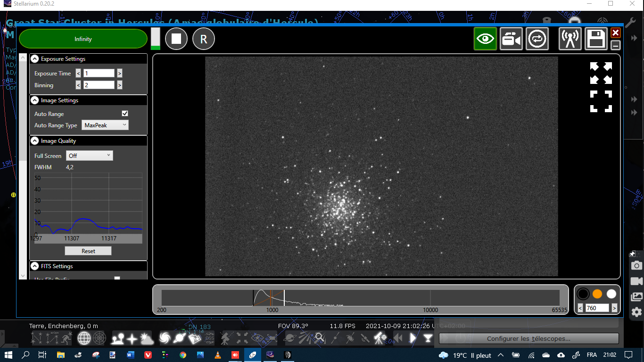Collapse the Image Settings section
644x362 pixels.
[34, 100]
